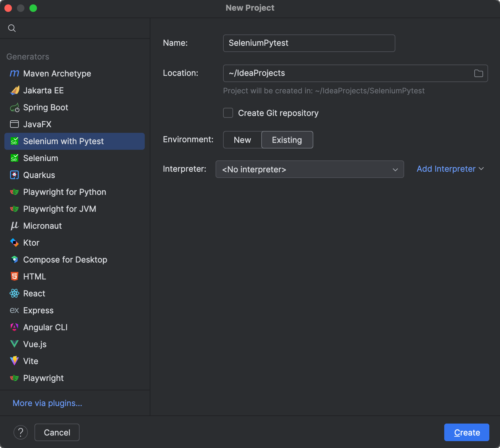Browse for location with folder icon
Screen dimensions: 500x448
click(478, 73)
